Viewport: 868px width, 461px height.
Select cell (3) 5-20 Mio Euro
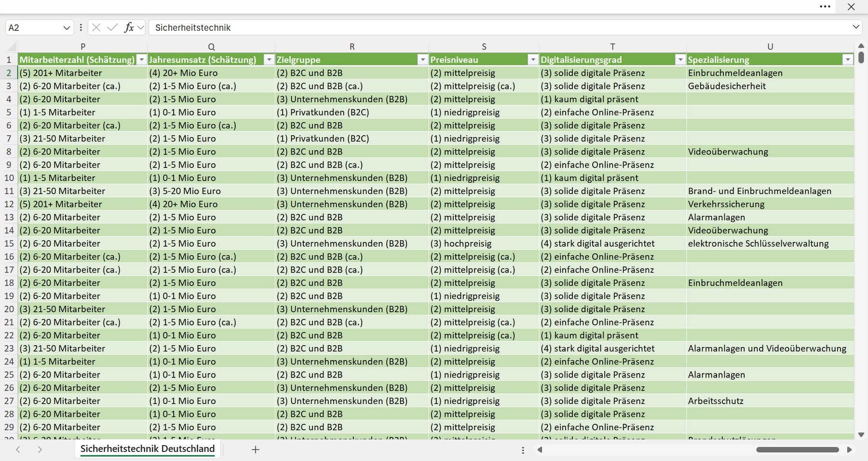pyautogui.click(x=211, y=191)
